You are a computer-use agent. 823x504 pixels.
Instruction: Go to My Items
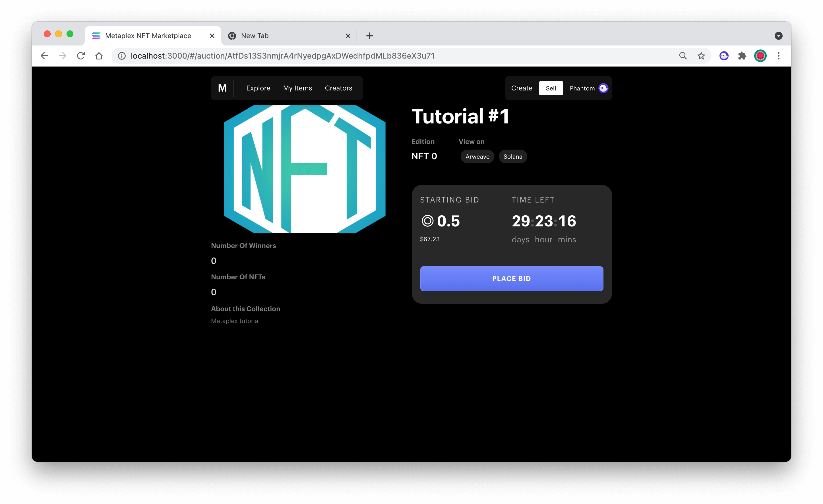[x=297, y=88]
